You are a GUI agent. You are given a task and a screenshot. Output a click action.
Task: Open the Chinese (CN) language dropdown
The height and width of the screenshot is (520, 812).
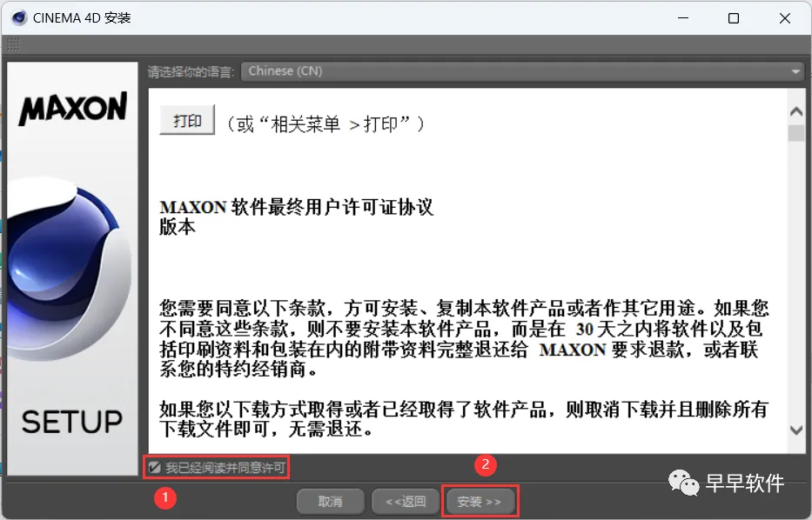click(x=522, y=71)
